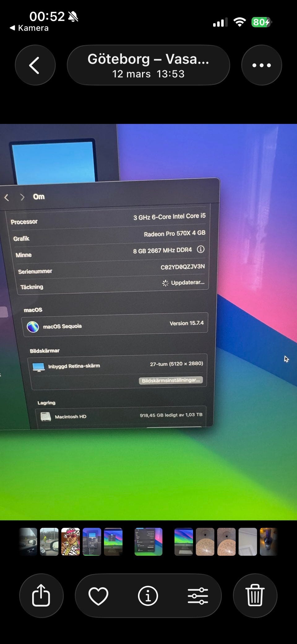
Task: Click the text Radeon Pro 570X 4 GB
Action: [174, 234]
